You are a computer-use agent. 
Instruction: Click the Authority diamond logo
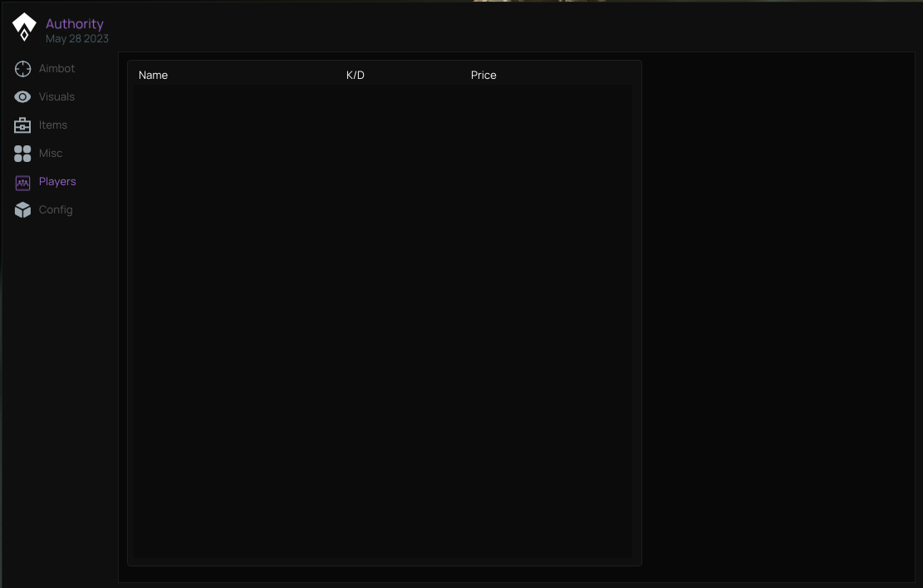(24, 27)
